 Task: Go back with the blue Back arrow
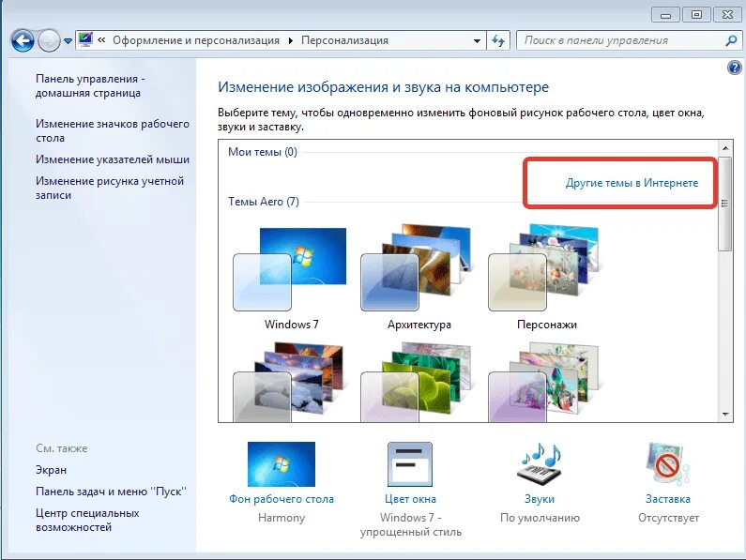click(x=23, y=41)
